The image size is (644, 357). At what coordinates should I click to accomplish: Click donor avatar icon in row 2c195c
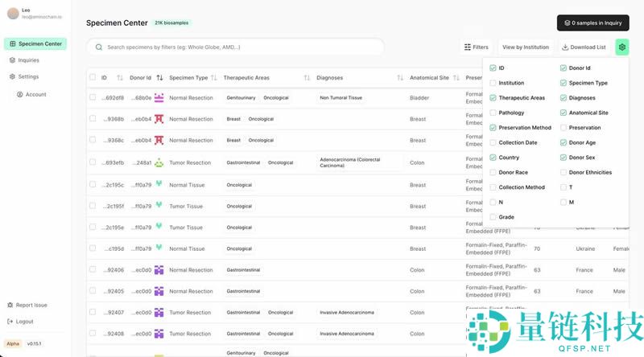[x=159, y=184]
